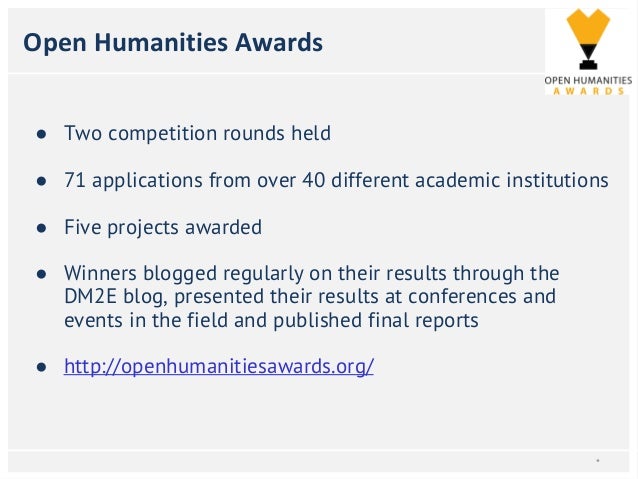Click the 'OPEN HUMANITIES' logo caption text
This screenshot has width=638, height=479.
pos(588,80)
